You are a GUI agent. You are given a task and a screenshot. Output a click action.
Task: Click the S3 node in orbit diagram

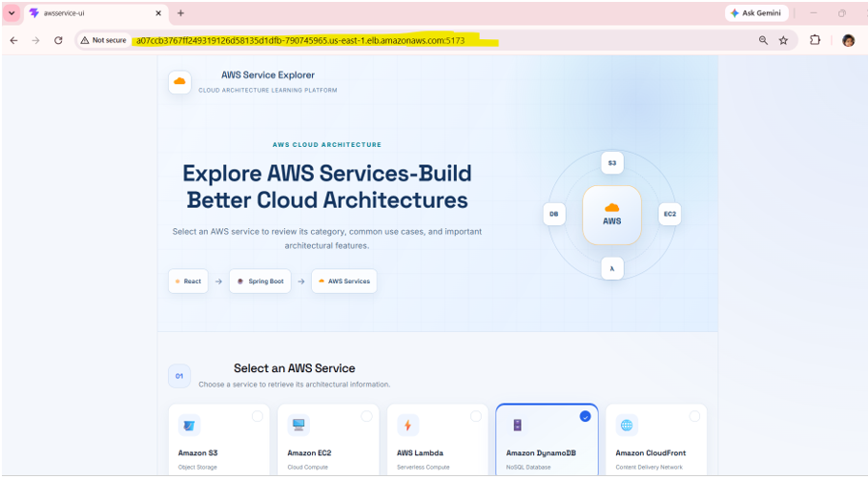pyautogui.click(x=612, y=163)
